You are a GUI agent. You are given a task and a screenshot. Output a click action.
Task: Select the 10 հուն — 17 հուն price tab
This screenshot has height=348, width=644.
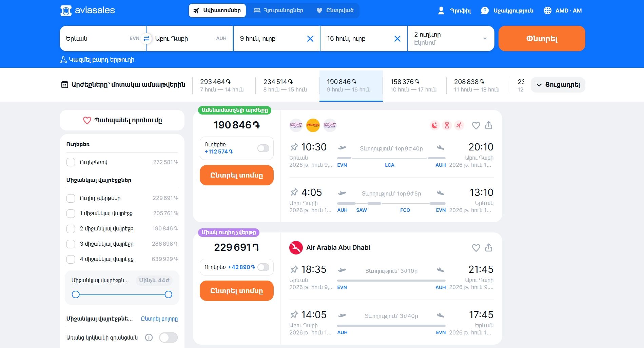click(414, 85)
